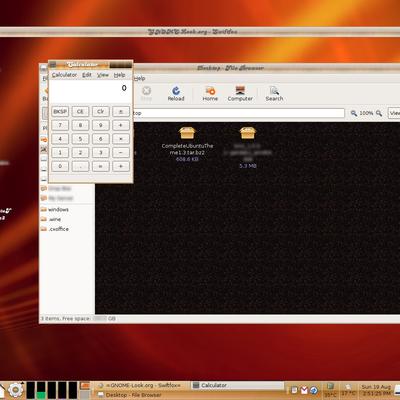Screen dimensions: 400x400
Task: Click the equals calculator key
Action: (x=101, y=166)
